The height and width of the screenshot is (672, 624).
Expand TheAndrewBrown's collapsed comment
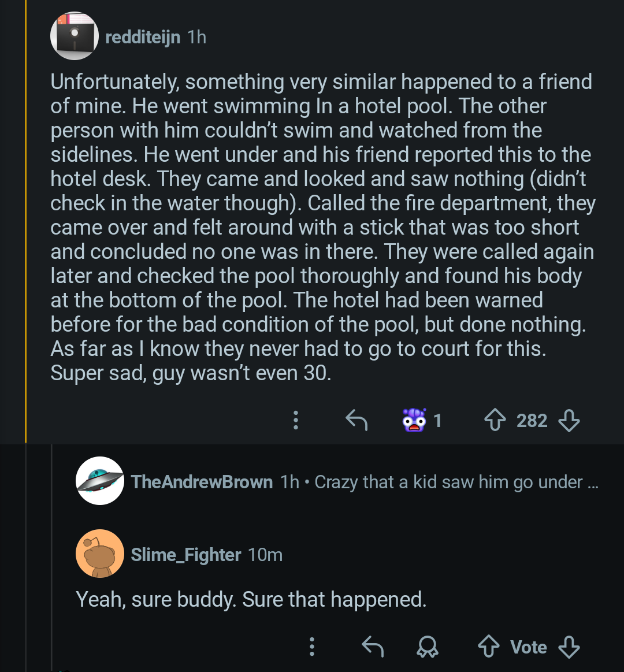point(451,482)
